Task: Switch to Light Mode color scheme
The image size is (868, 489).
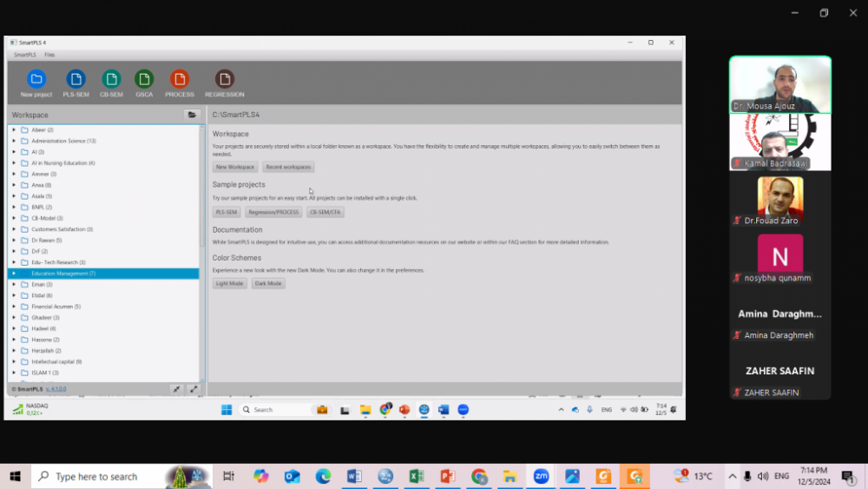Action: pos(229,283)
